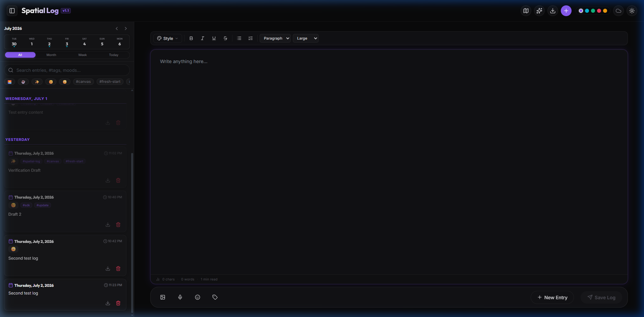Open the Test entry content entry
This screenshot has height=317, width=644.
[x=65, y=116]
